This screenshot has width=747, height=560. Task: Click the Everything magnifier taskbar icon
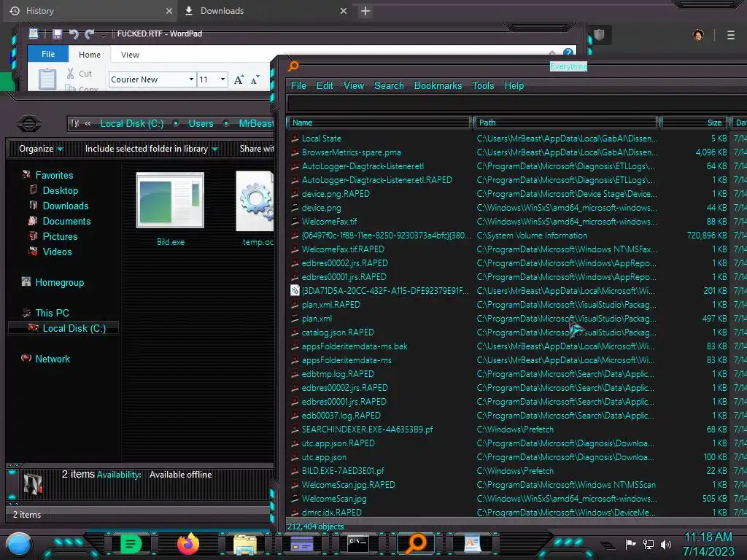coord(415,543)
